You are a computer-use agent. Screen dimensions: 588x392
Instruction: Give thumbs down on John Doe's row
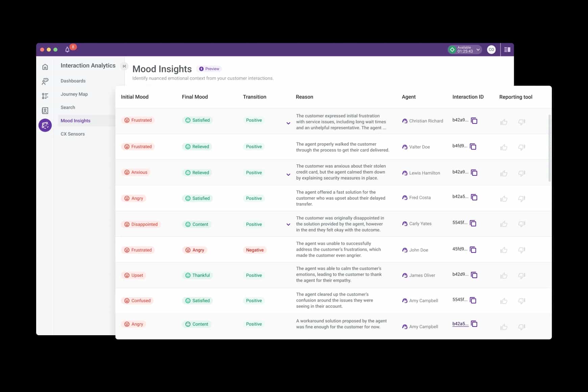tap(521, 251)
